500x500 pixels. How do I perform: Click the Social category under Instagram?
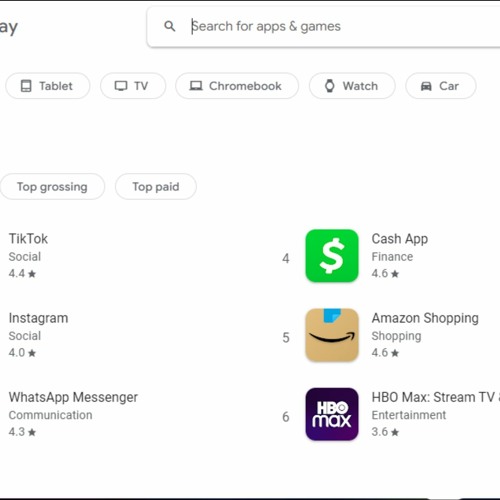25,336
